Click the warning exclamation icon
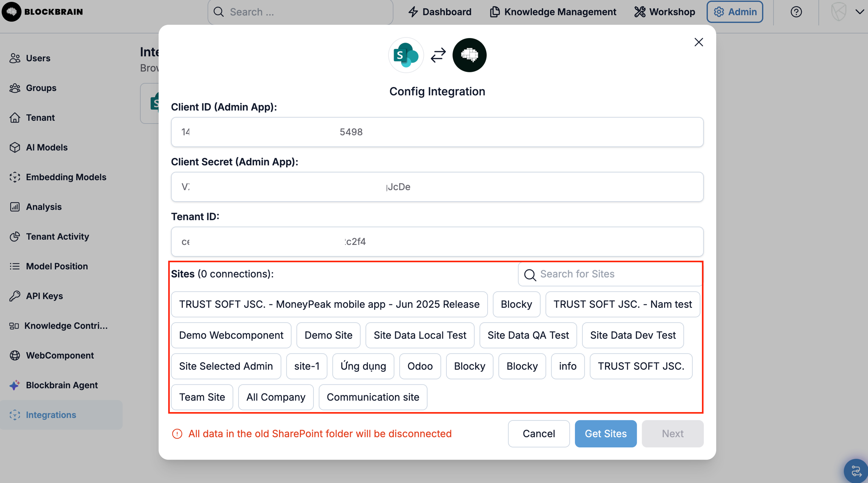Screen dimensions: 868x483 177,434
